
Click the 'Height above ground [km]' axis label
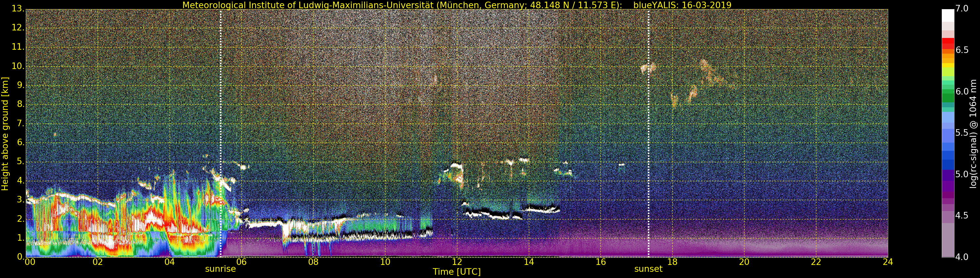[5, 134]
